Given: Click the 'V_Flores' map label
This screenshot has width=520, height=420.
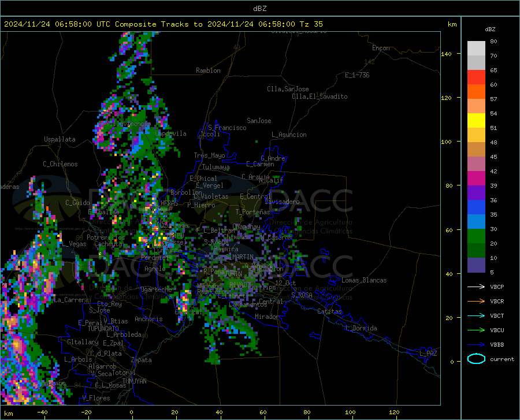Looking at the screenshot, I should coord(96,398).
